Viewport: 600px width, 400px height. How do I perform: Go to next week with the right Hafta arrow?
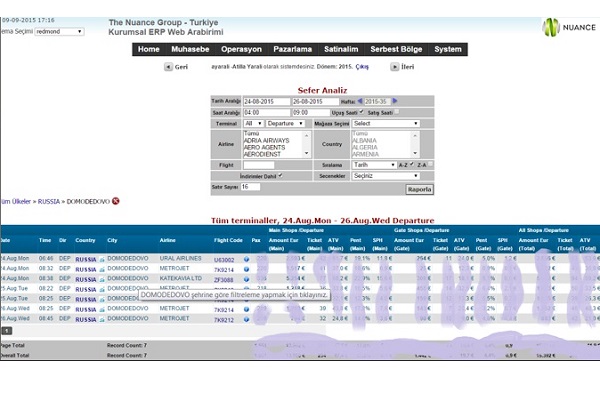[x=395, y=101]
